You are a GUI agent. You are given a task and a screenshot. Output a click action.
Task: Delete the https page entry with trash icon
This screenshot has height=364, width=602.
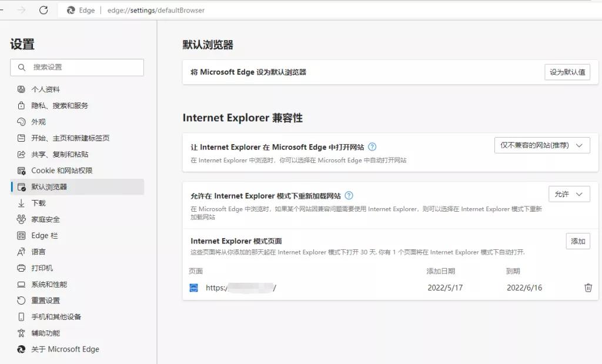tap(588, 288)
